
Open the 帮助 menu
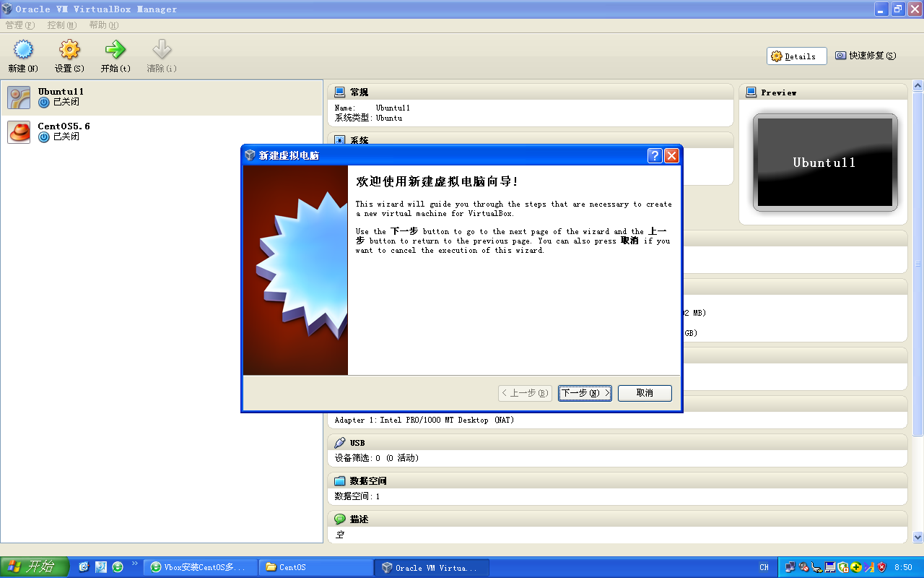point(104,25)
